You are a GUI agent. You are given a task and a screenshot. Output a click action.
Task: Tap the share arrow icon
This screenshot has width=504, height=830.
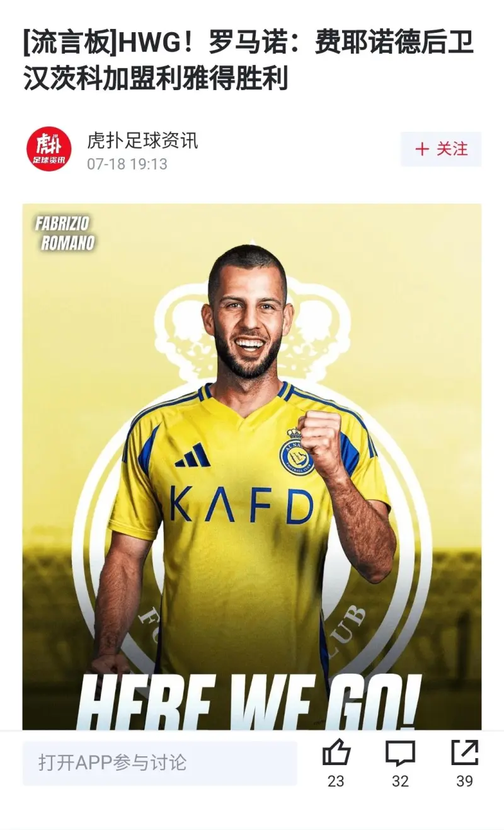click(x=465, y=752)
